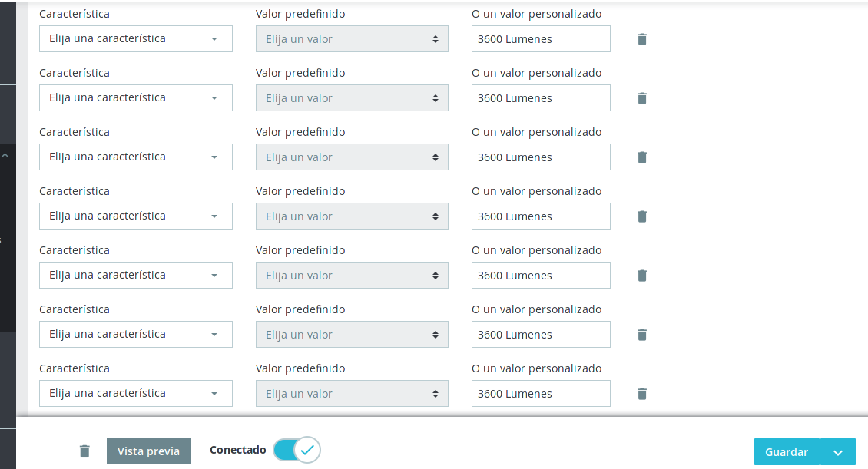Delete the fifth feature row with trash icon
The image size is (868, 469).
tap(642, 276)
